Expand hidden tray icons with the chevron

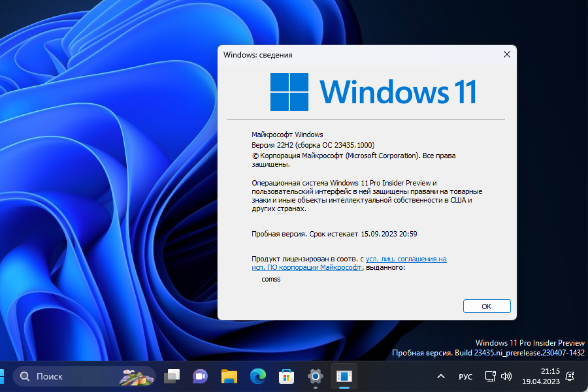(441, 376)
